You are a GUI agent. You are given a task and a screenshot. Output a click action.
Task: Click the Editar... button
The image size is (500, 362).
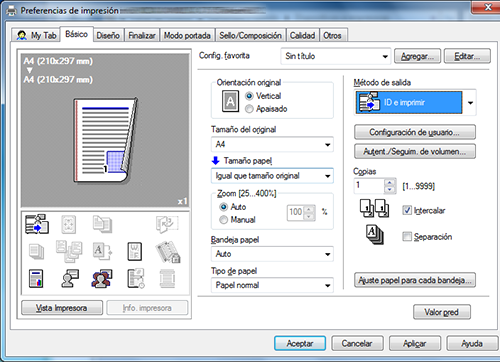click(x=467, y=56)
